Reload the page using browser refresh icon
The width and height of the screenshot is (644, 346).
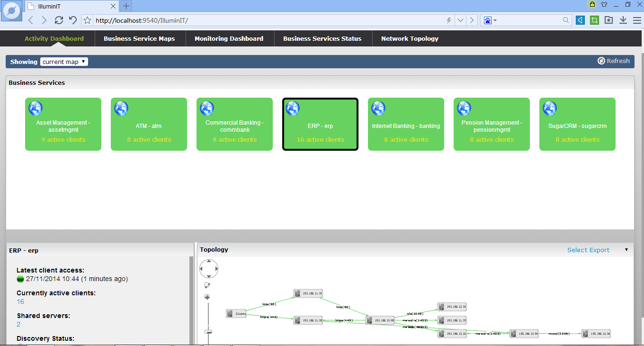[59, 20]
